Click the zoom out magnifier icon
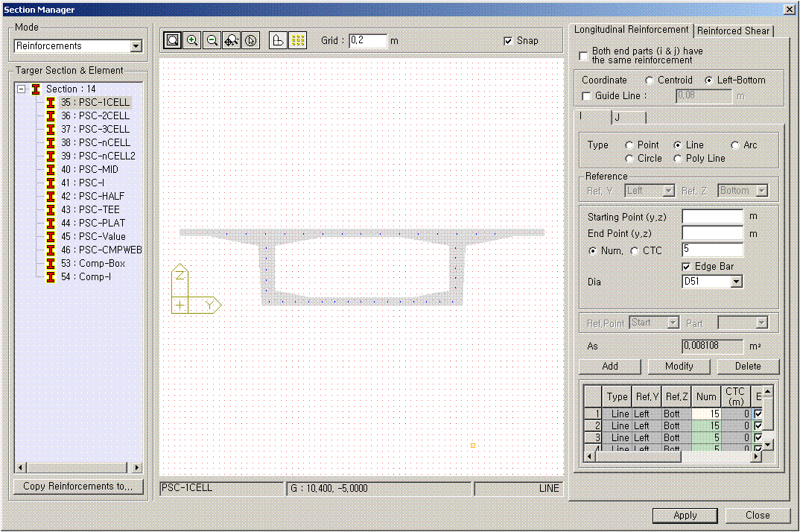The height and width of the screenshot is (532, 800). 212,40
